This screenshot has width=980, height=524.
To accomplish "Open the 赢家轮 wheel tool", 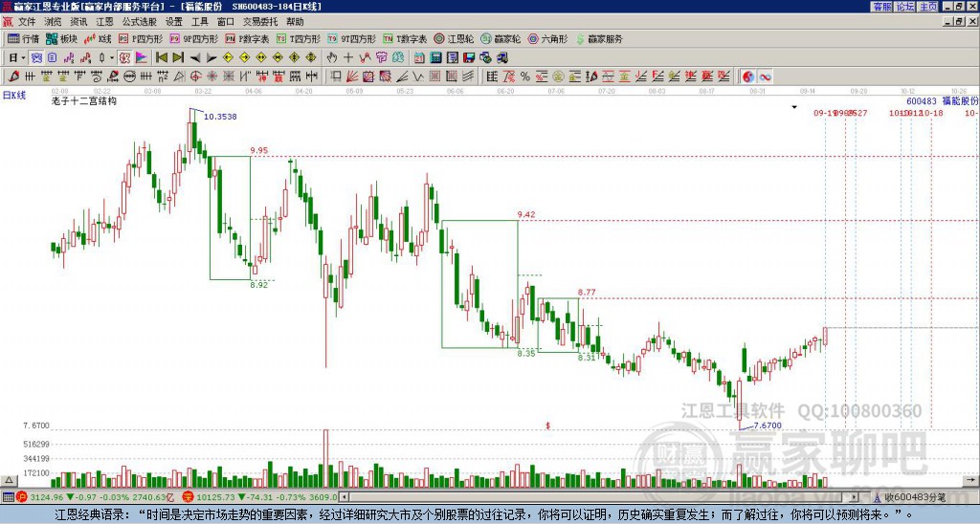I will [501, 38].
